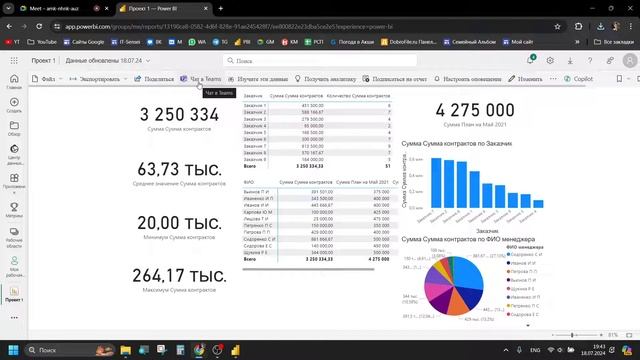640x360 pixels.
Task: Open the notifications bell icon
Action: (x=530, y=60)
